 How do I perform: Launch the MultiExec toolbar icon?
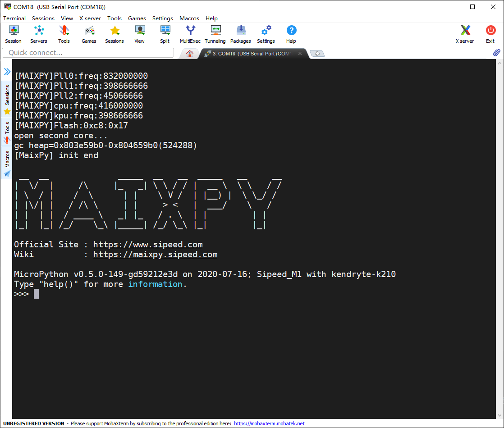pyautogui.click(x=190, y=34)
